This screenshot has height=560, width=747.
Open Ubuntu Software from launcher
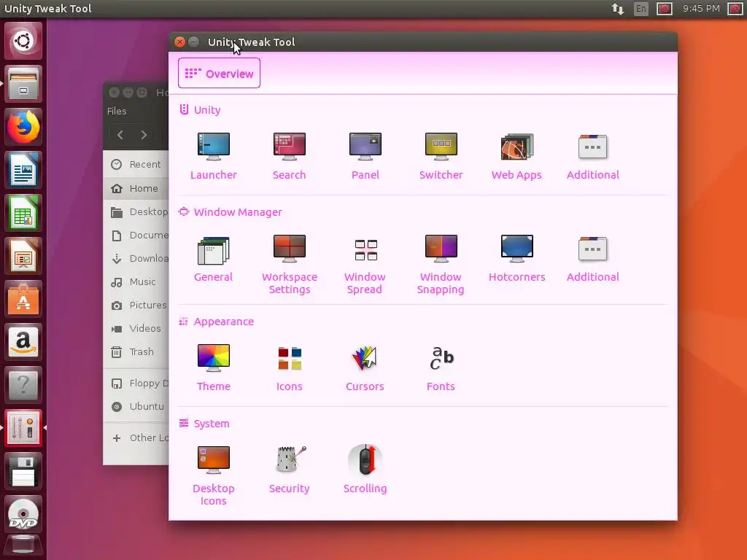pos(23,299)
